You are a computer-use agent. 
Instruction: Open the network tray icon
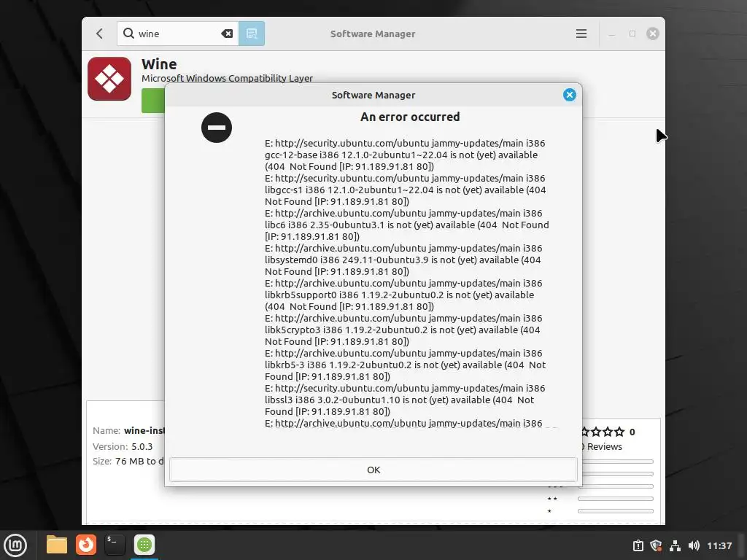pyautogui.click(x=675, y=545)
